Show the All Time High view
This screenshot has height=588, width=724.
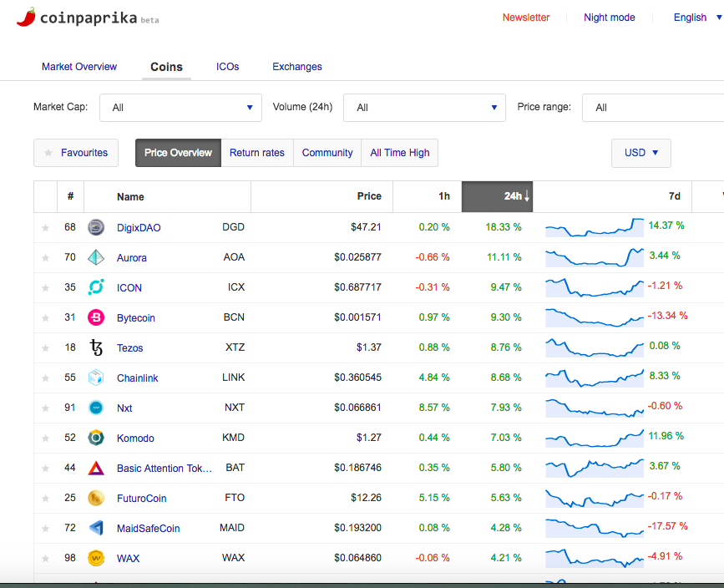[x=400, y=153]
